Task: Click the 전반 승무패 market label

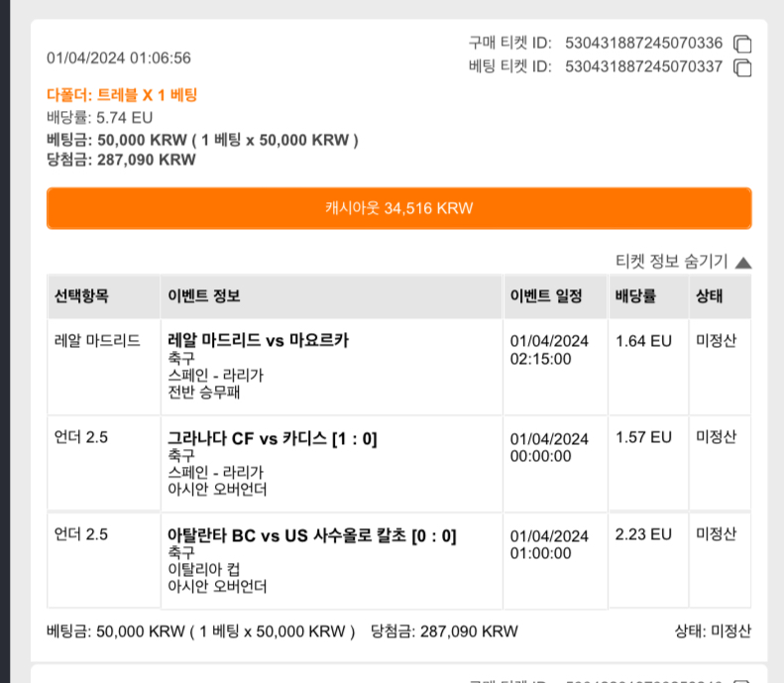Action: click(x=203, y=392)
